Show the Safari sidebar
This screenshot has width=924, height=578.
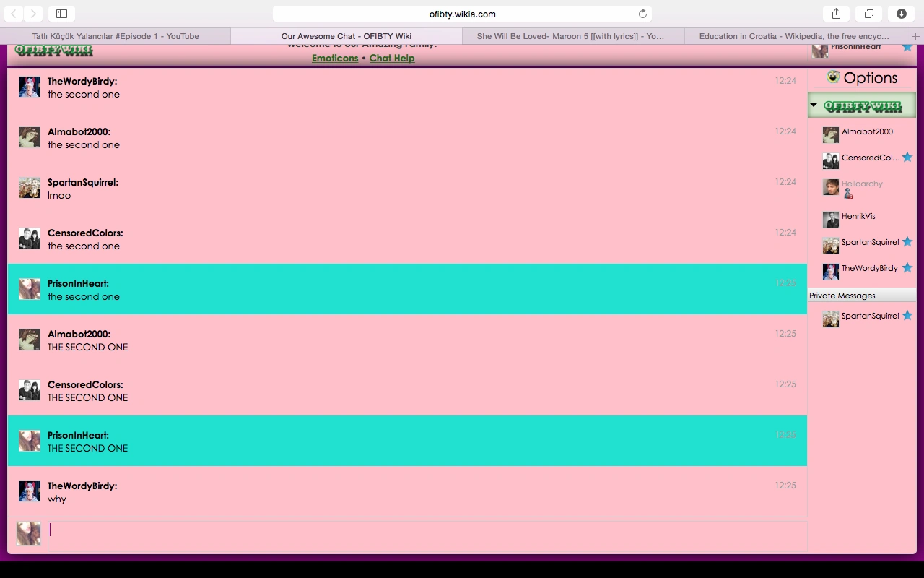tap(61, 14)
